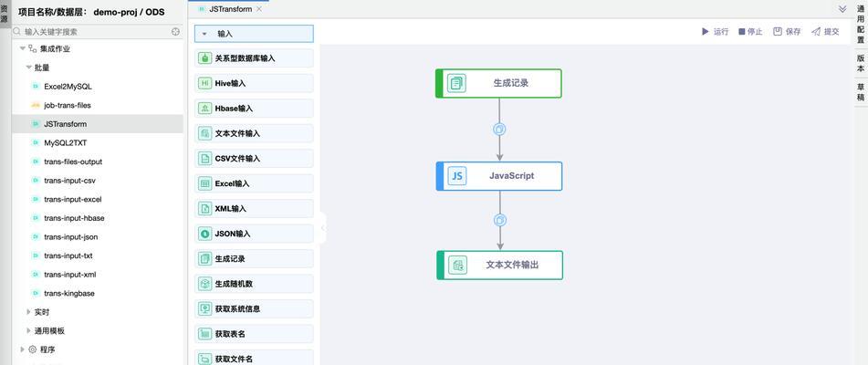Image resolution: width=868 pixels, height=365 pixels.
Task: Open the 版本 side tab
Action: coord(861,63)
